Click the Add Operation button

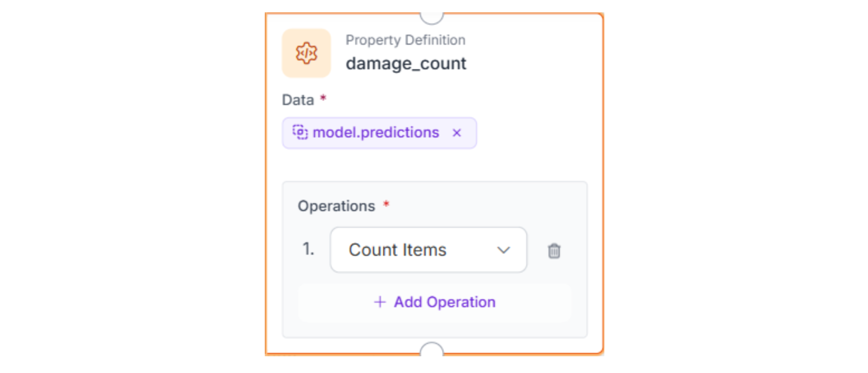434,302
